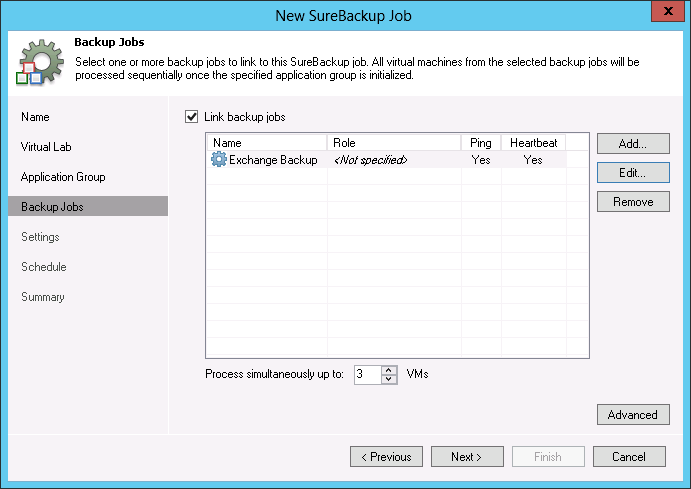Decrease simultaneous VMs with down arrow
Viewport: 691px width, 489px height.
click(x=389, y=379)
